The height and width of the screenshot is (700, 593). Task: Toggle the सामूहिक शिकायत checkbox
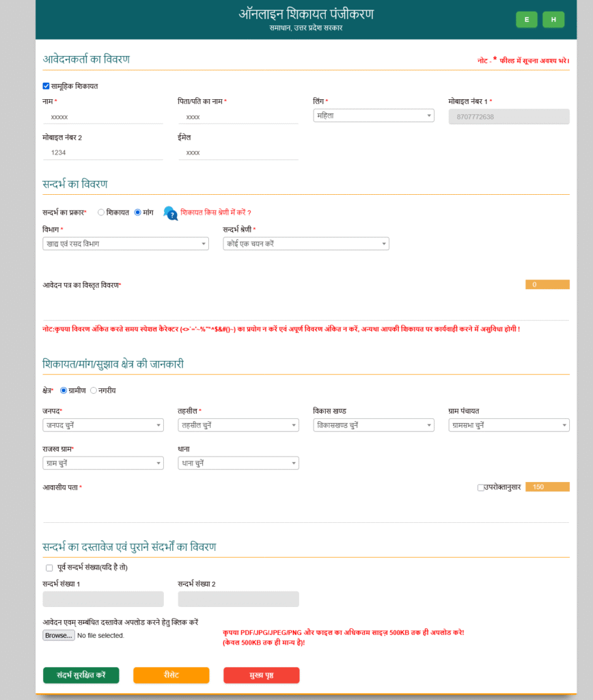point(46,86)
